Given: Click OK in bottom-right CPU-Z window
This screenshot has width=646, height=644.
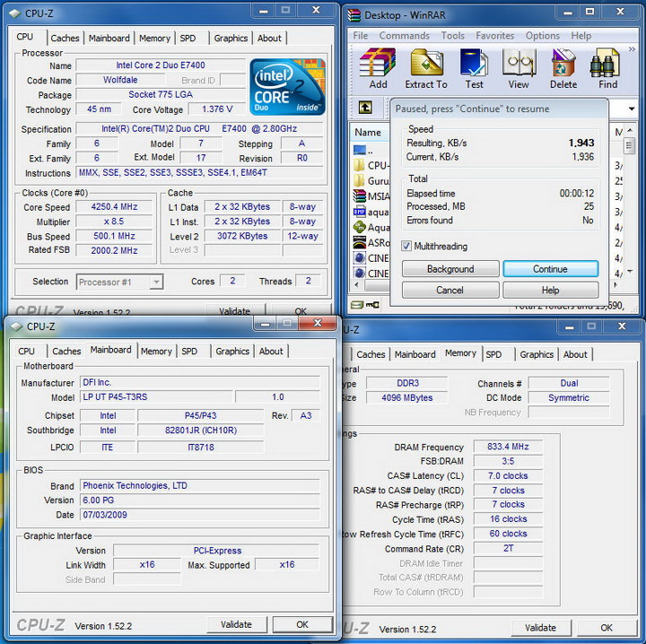Looking at the screenshot, I should [607, 628].
